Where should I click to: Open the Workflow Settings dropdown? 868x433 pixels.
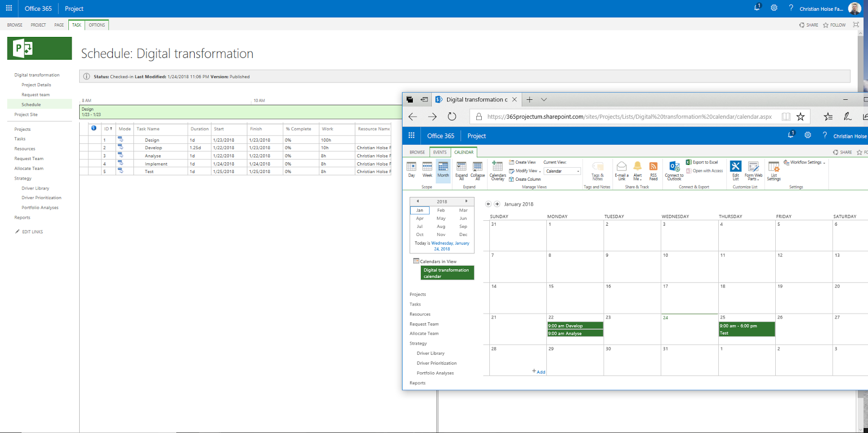point(805,162)
